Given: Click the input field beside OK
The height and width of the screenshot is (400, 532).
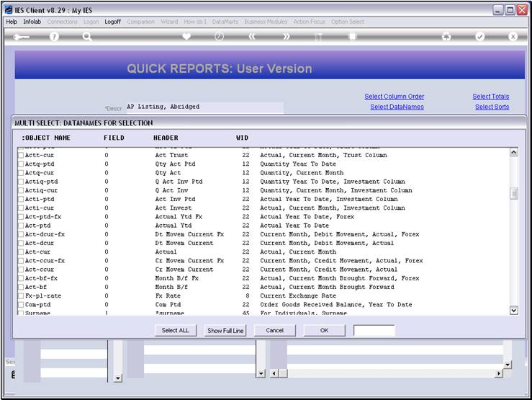Looking at the screenshot, I should point(374,330).
